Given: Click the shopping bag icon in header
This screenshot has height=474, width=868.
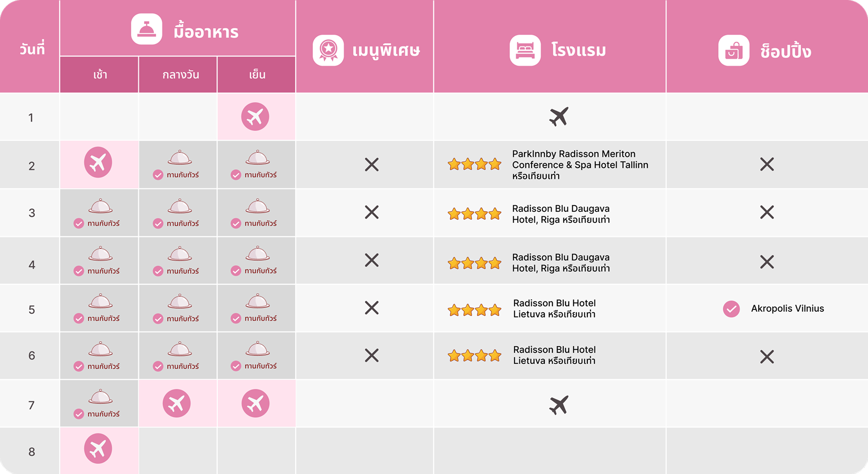Looking at the screenshot, I should 734,50.
